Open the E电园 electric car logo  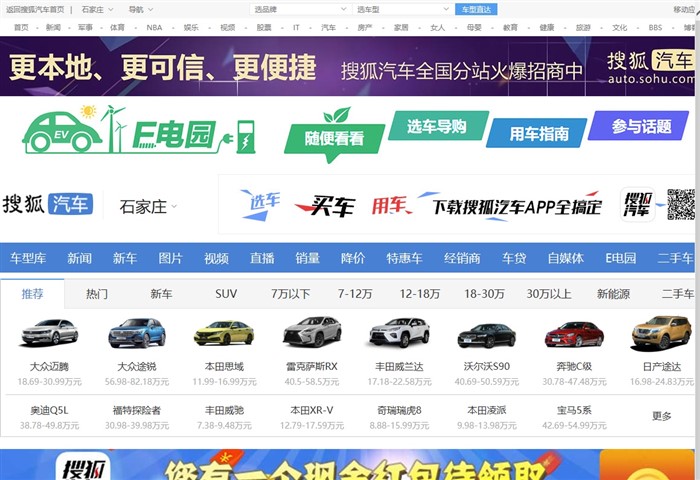(x=139, y=130)
